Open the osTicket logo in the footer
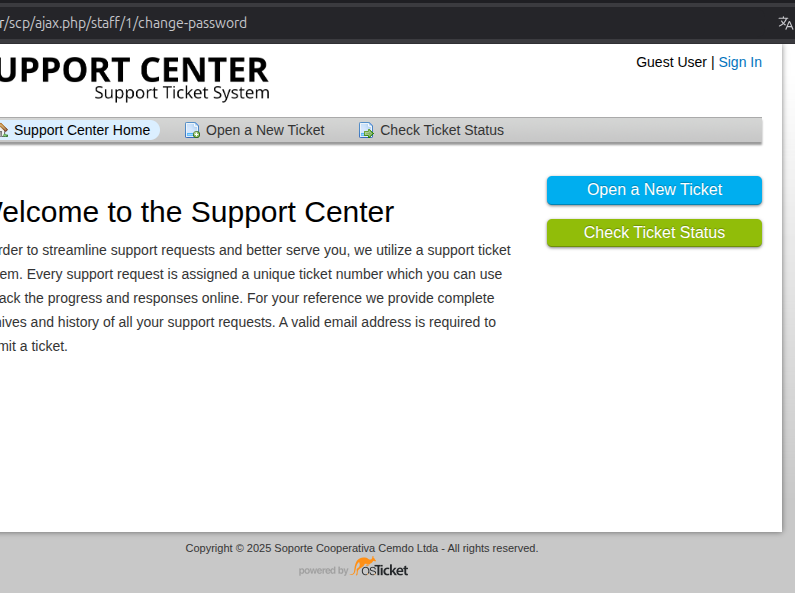Viewport: 795px width, 593px height. pos(380,569)
